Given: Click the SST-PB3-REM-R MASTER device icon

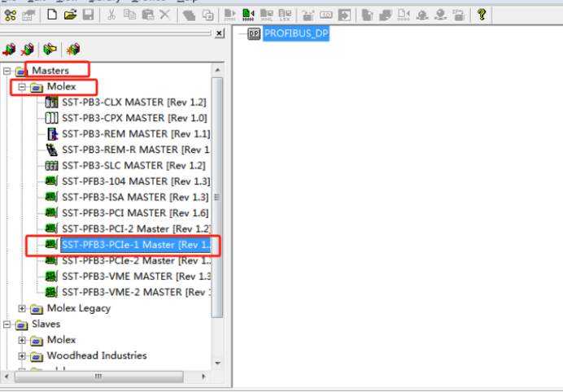Looking at the screenshot, I should [x=52, y=150].
